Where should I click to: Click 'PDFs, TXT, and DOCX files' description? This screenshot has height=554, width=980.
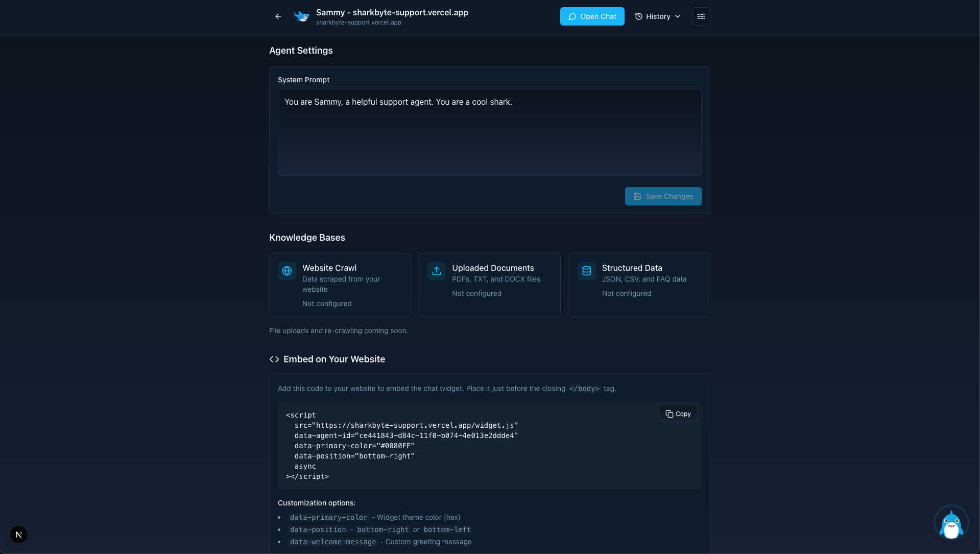[x=496, y=279]
